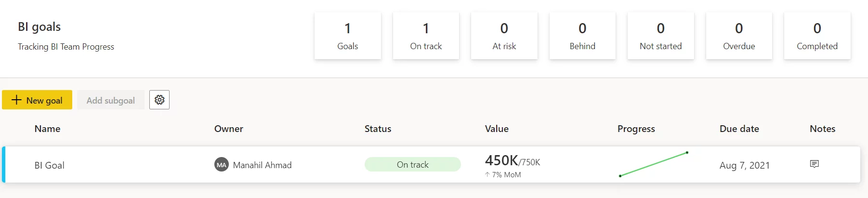Screen dimensions: 868x198
Task: Filter by At risk summary card
Action: pyautogui.click(x=504, y=36)
